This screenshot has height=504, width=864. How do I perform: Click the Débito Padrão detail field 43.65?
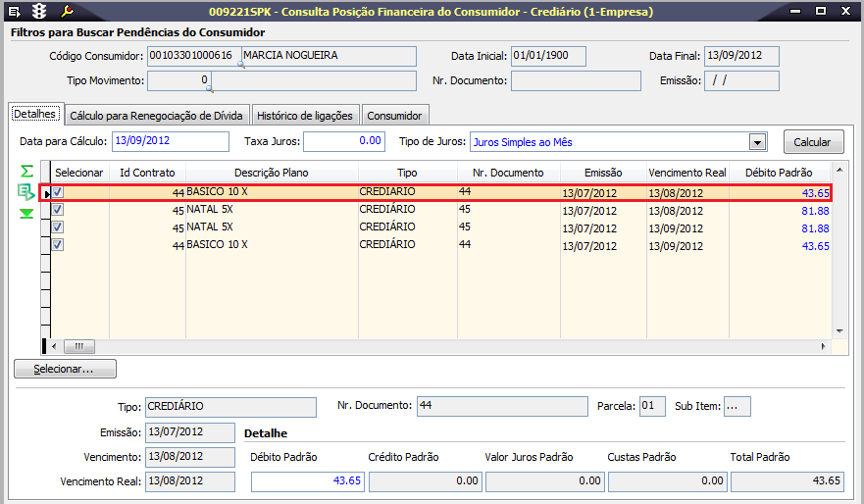click(308, 481)
